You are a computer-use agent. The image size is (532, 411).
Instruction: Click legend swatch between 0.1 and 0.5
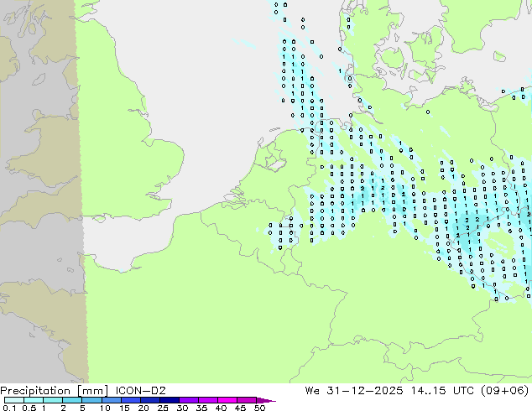click(14, 400)
